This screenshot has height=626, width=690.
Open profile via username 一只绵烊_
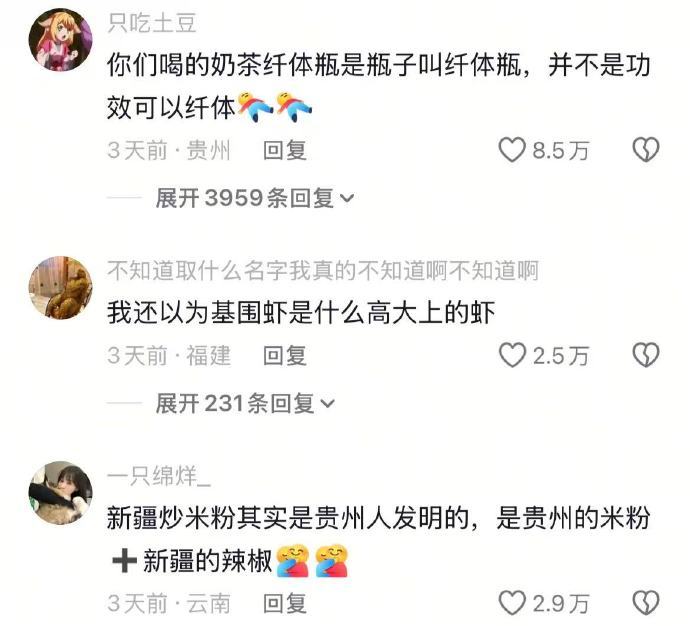tap(159, 476)
